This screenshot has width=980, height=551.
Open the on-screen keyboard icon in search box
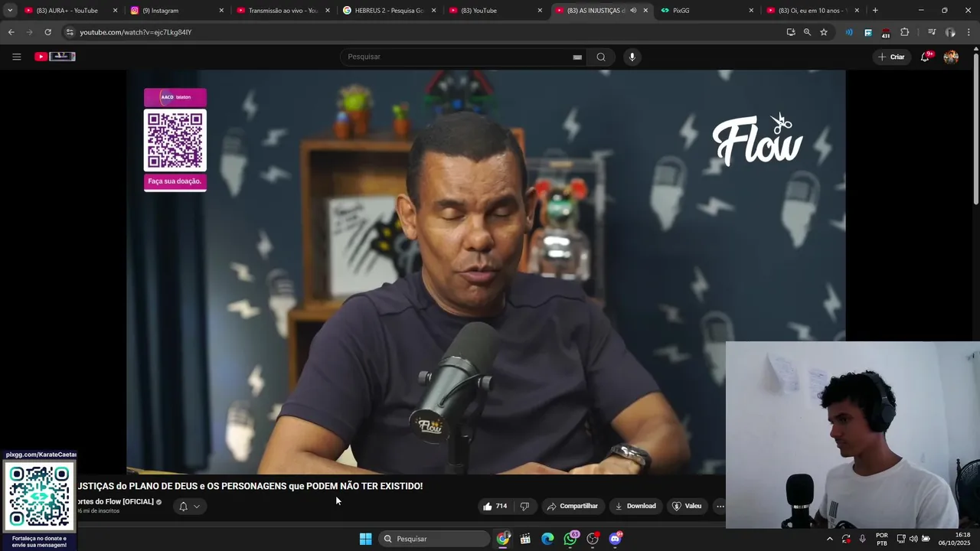577,57
